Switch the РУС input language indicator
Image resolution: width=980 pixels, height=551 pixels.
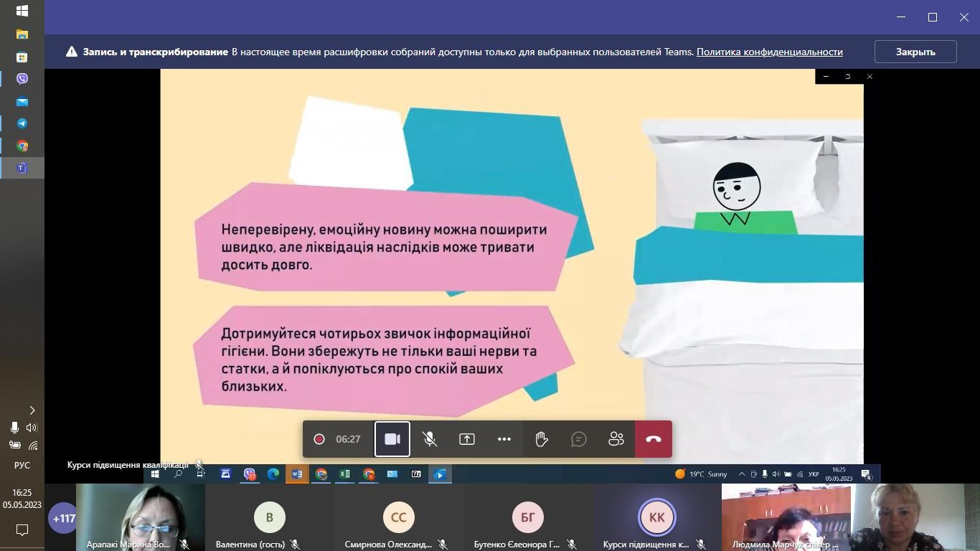click(x=22, y=465)
